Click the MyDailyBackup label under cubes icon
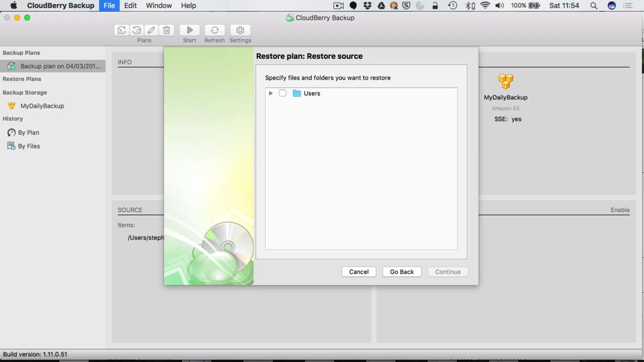 click(506, 97)
